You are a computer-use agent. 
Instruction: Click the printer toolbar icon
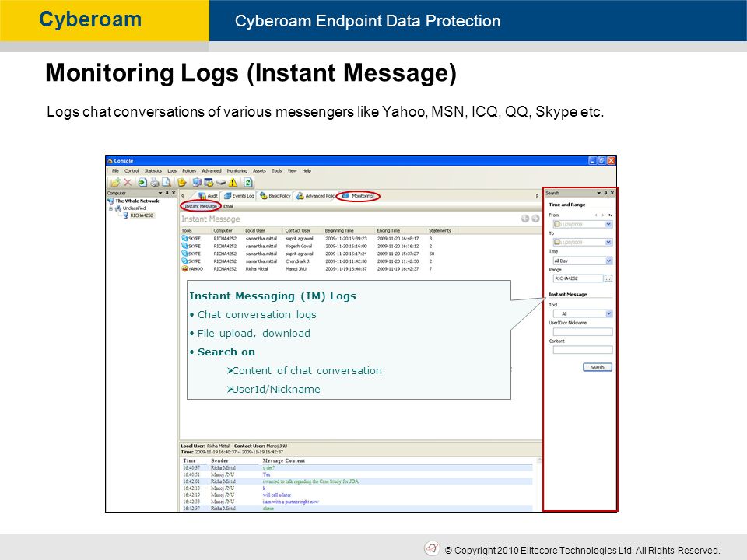click(x=154, y=182)
